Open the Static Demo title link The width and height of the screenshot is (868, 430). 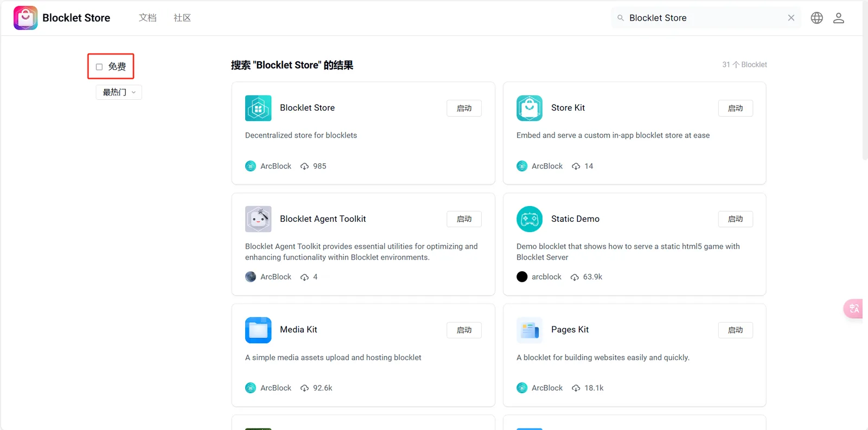click(x=575, y=219)
